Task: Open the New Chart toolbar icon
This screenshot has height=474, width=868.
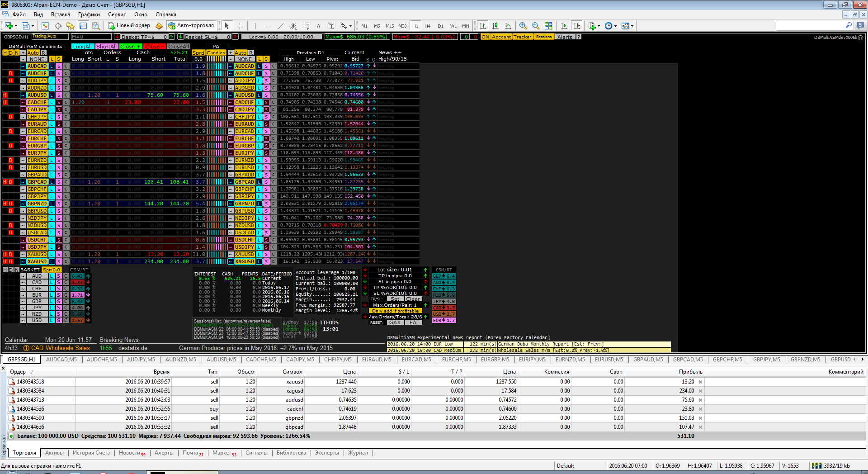Action: tap(8, 26)
